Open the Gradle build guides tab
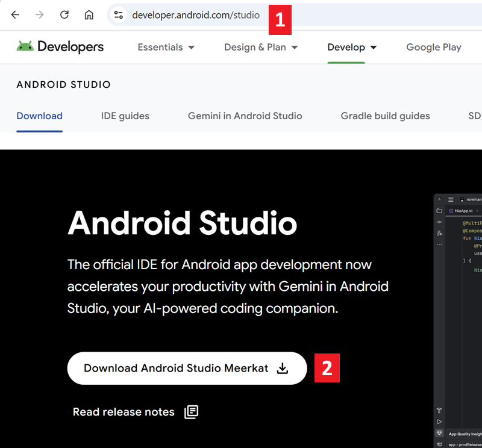Viewport: 482px width, 448px height. pos(385,116)
